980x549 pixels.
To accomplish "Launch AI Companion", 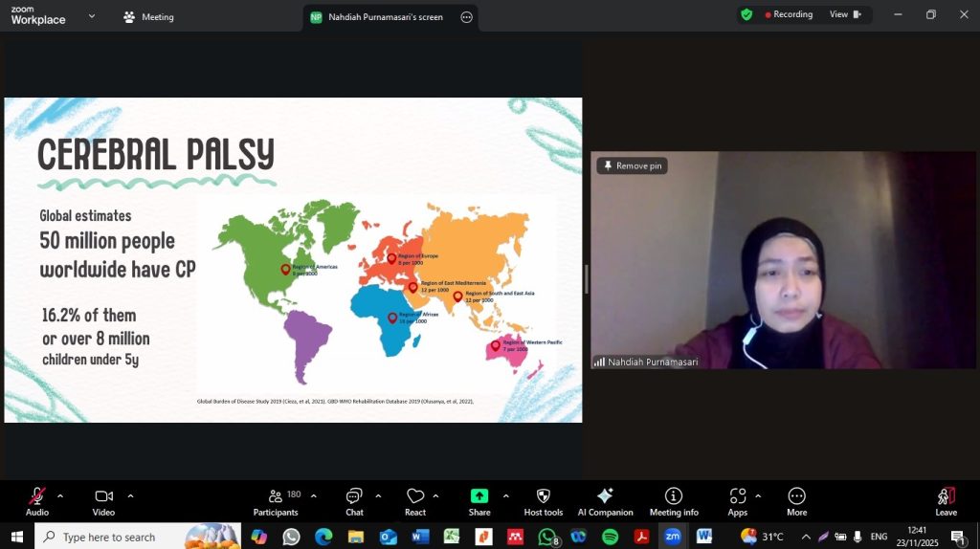I will (605, 496).
